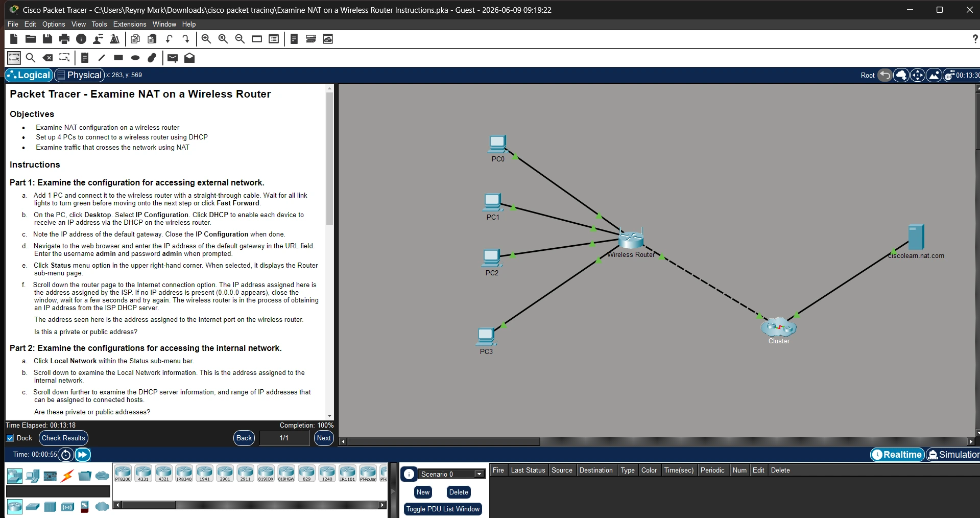Select the Wireless Devices subcategory icon
Screen dimensions: 980x518
[x=67, y=507]
